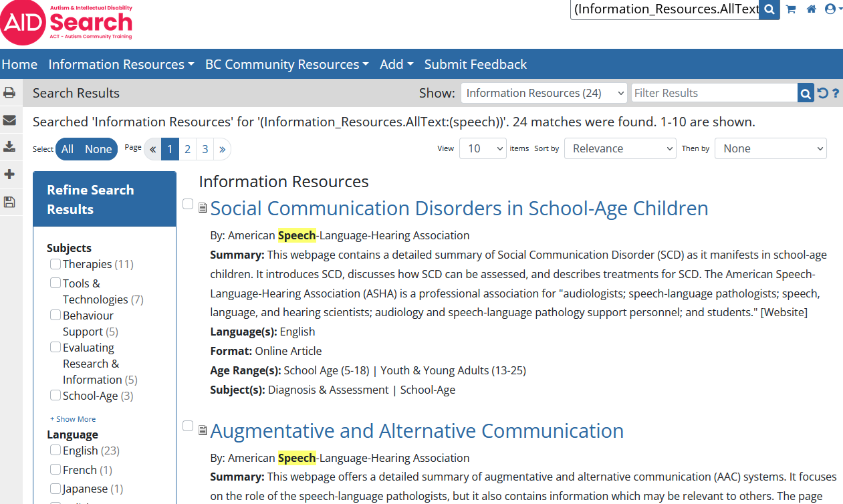This screenshot has height=504, width=843.
Task: Click the plus add icon in sidebar
Action: (x=9, y=174)
